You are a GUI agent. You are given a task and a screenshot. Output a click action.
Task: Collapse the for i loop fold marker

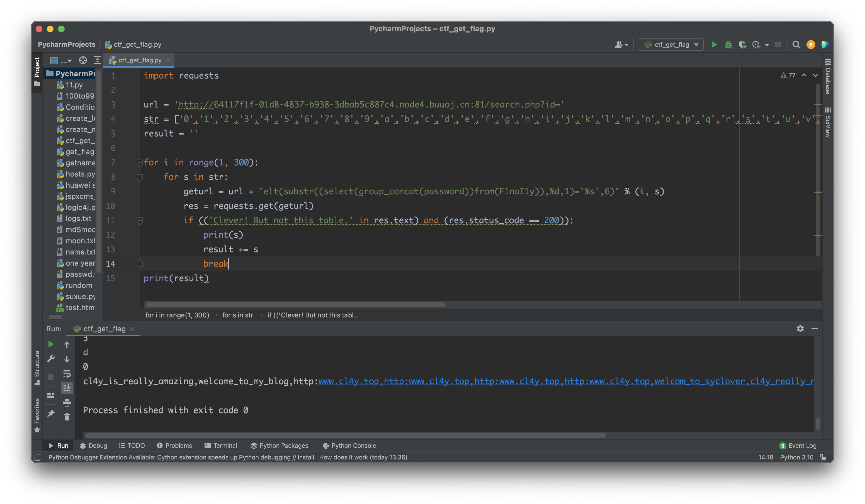click(140, 163)
